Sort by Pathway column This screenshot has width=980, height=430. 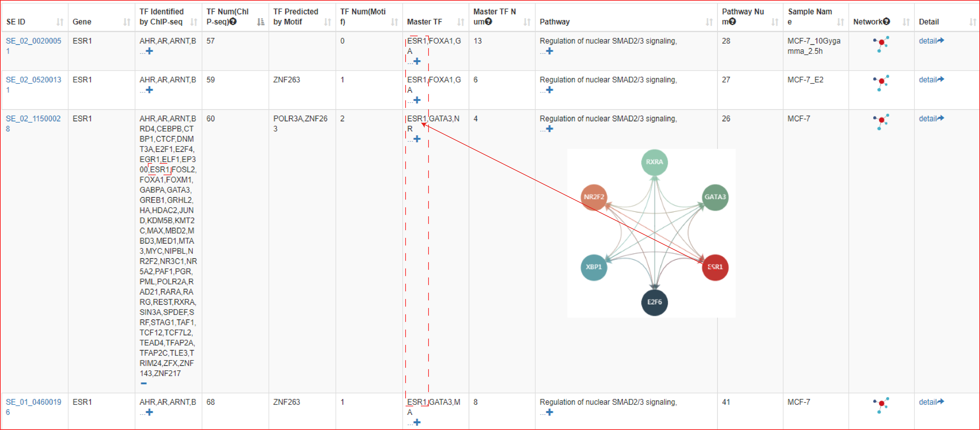pyautogui.click(x=709, y=22)
